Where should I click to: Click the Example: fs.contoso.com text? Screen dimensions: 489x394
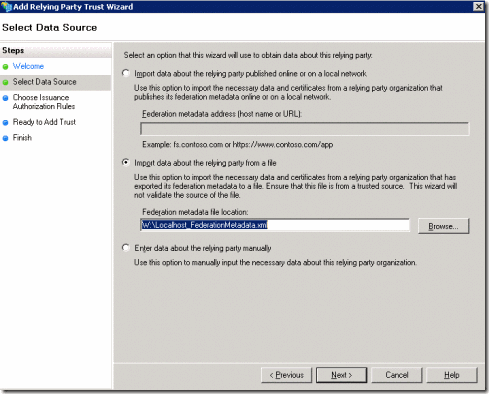pos(238,144)
